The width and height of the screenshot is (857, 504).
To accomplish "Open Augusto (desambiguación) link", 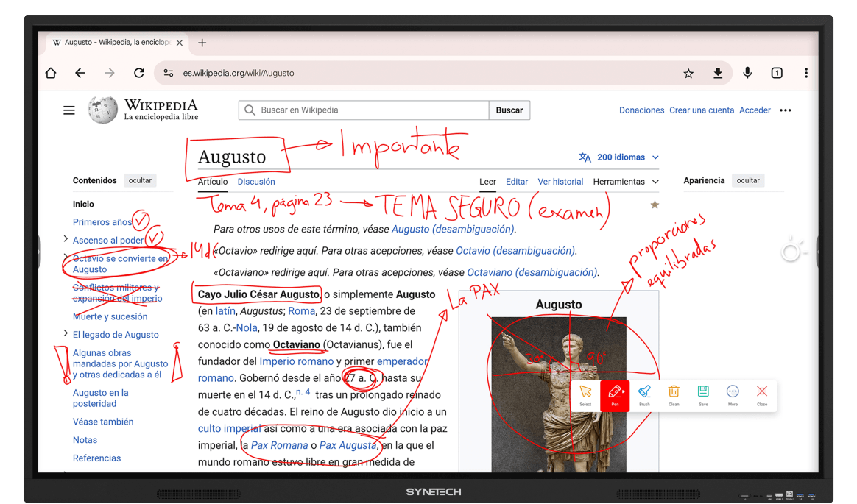I will tap(453, 230).
